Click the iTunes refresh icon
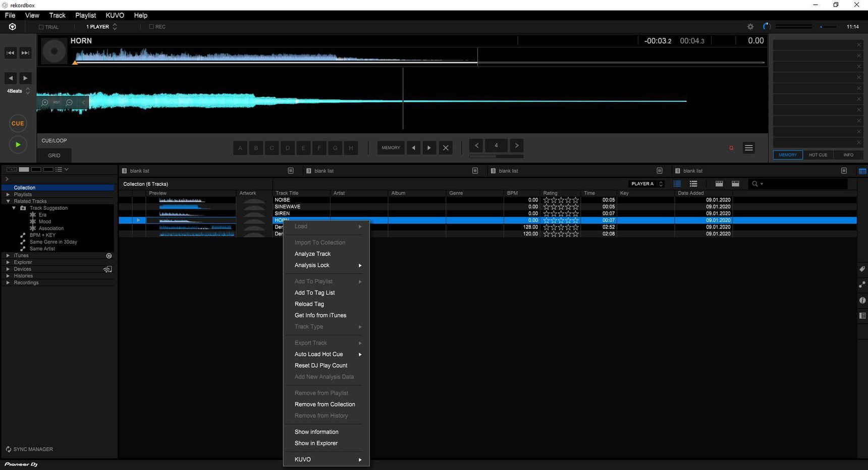Screen dimensions: 868x470 (x=109, y=256)
